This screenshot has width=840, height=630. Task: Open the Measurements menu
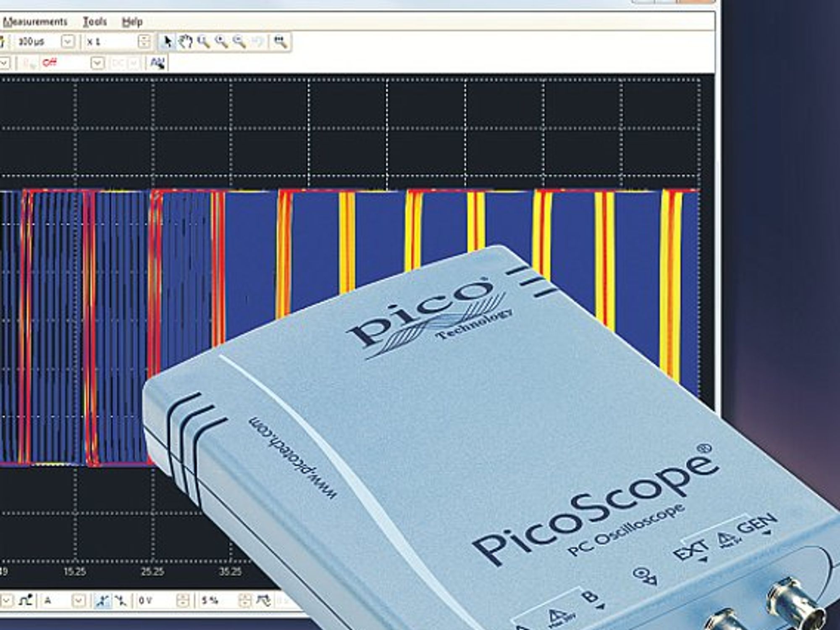point(35,21)
